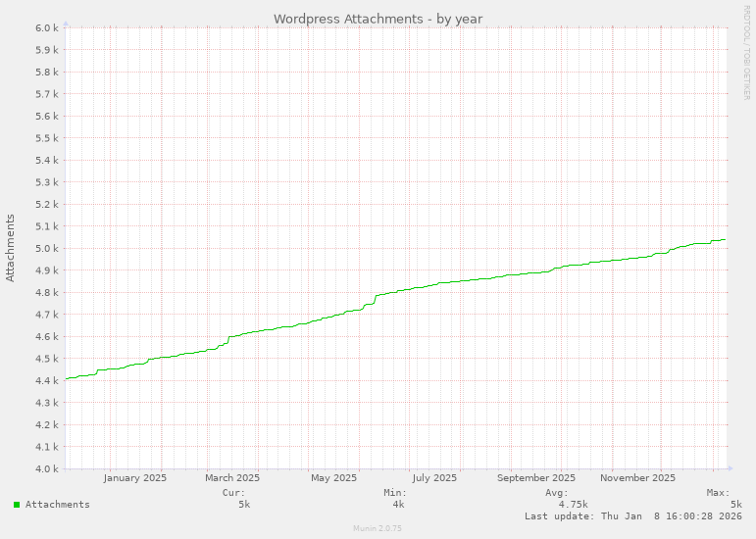756x539 pixels.
Task: Click the '4.5 k' y-axis label
Action: tap(47, 359)
